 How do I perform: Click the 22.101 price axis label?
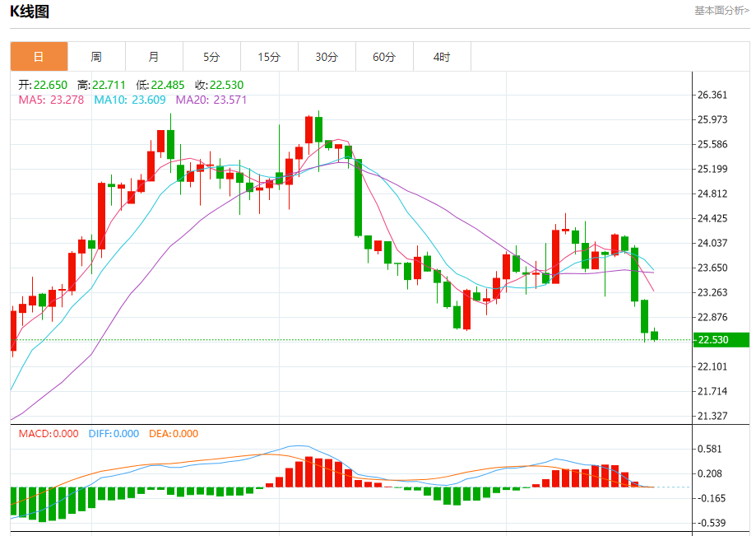712,366
